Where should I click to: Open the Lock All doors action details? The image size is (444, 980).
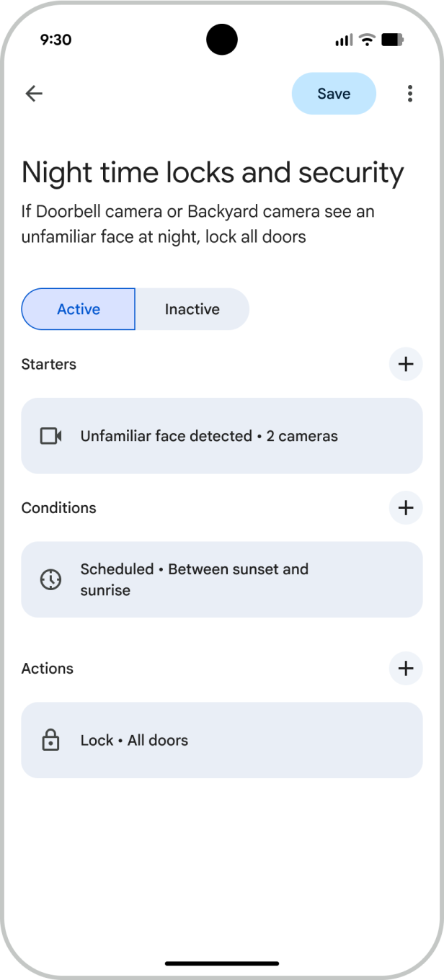(x=222, y=740)
